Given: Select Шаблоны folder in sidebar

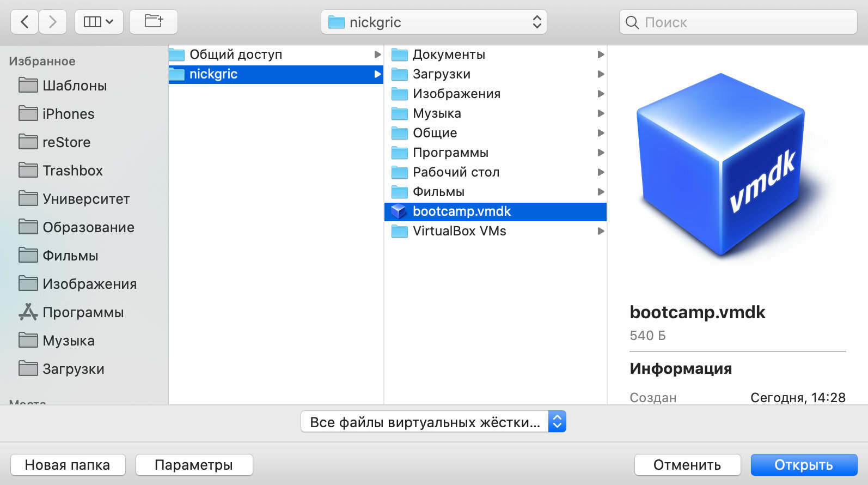Looking at the screenshot, I should (75, 86).
